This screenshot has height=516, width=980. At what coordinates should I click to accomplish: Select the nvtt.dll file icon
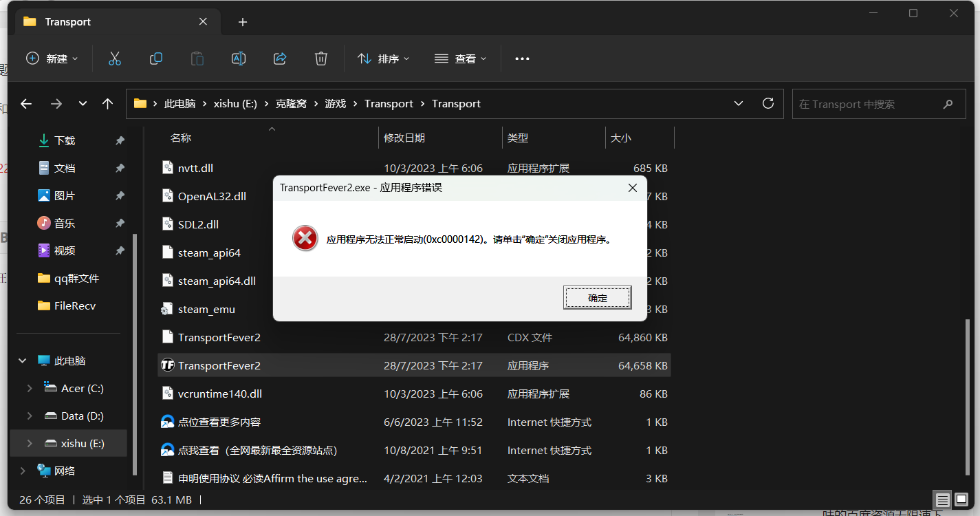pos(167,167)
